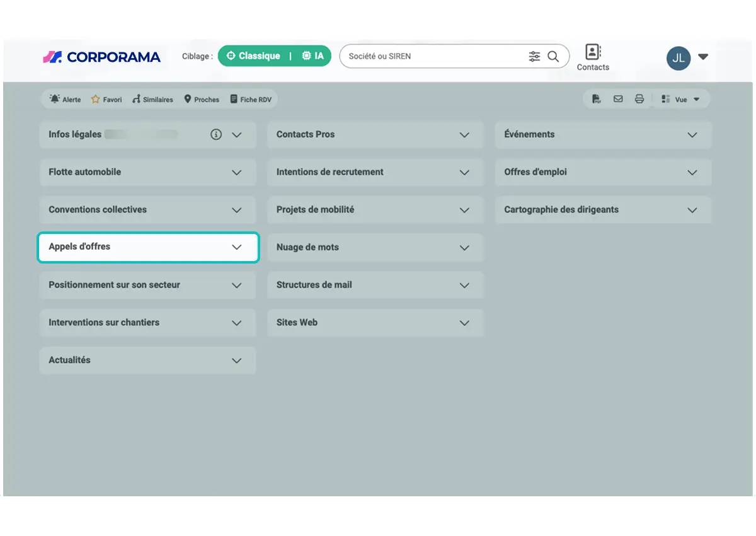Click the Corporama logo

(101, 57)
